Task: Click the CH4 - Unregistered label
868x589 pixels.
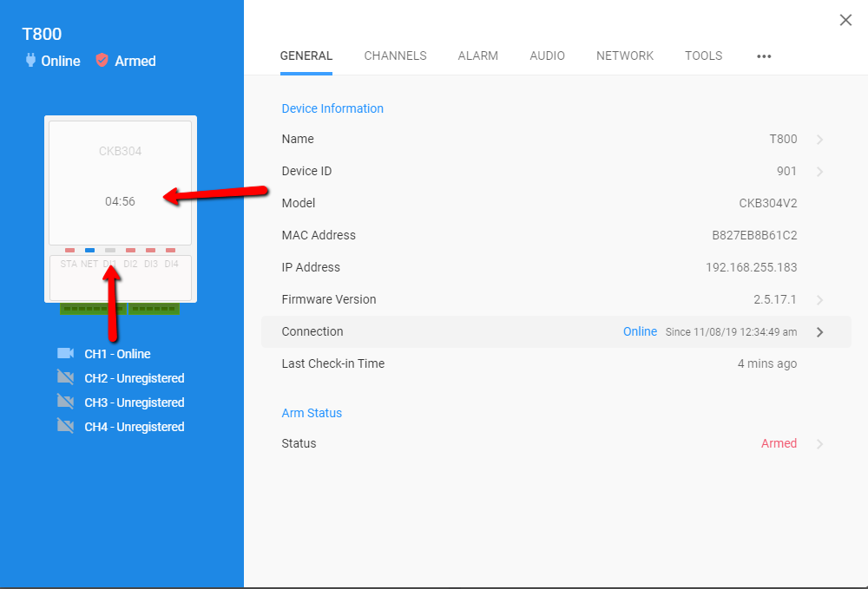Action: (x=134, y=427)
